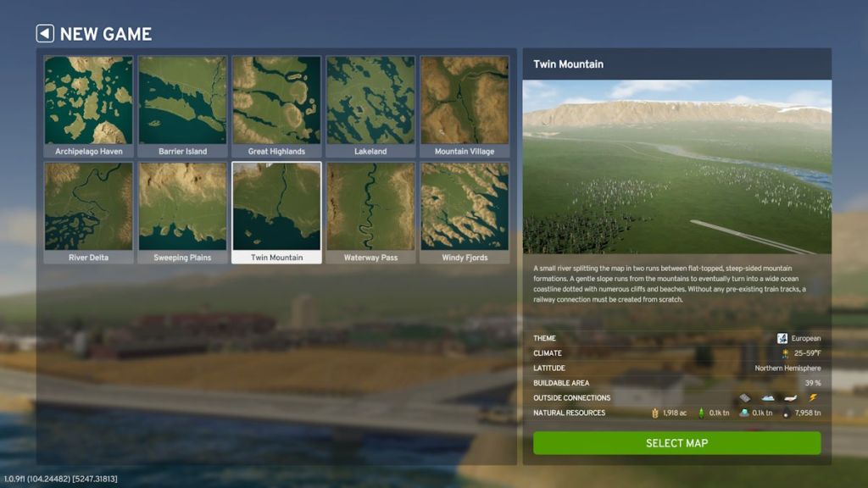Select the Barrier Island map
Image resolution: width=868 pixels, height=488 pixels.
point(181,99)
